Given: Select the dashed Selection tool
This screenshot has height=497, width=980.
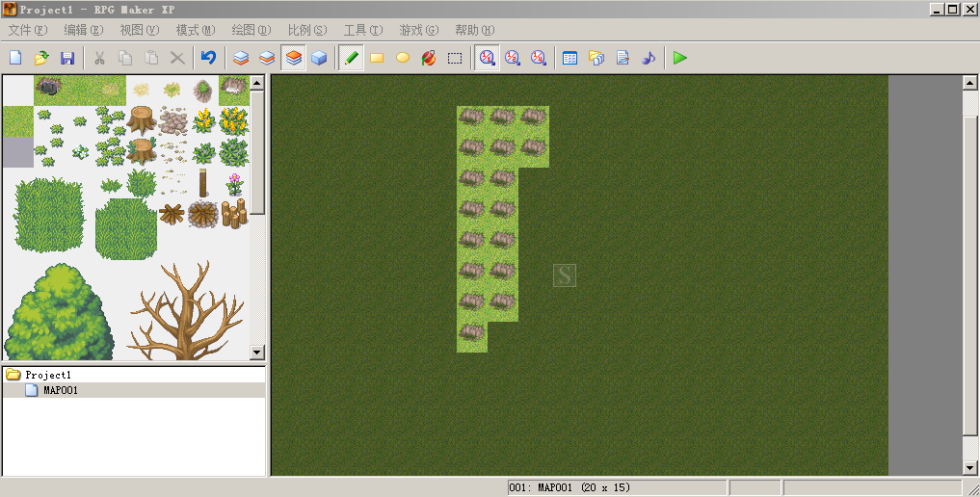Looking at the screenshot, I should point(455,58).
